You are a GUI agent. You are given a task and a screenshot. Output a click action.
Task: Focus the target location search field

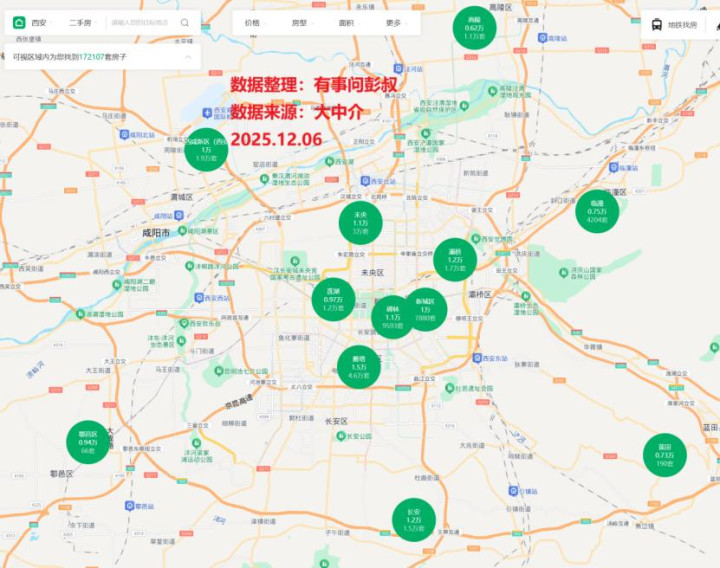coord(140,22)
